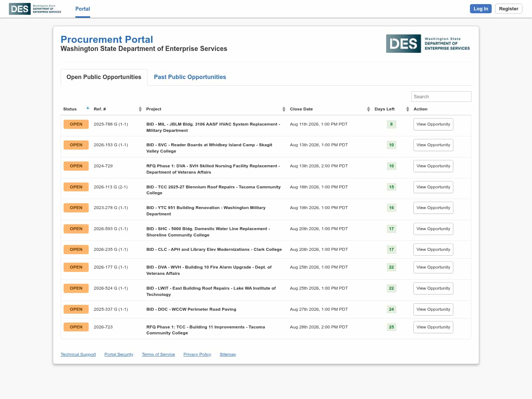This screenshot has width=532, height=399.
Task: Click the Close Date column header label
Action: [301, 109]
